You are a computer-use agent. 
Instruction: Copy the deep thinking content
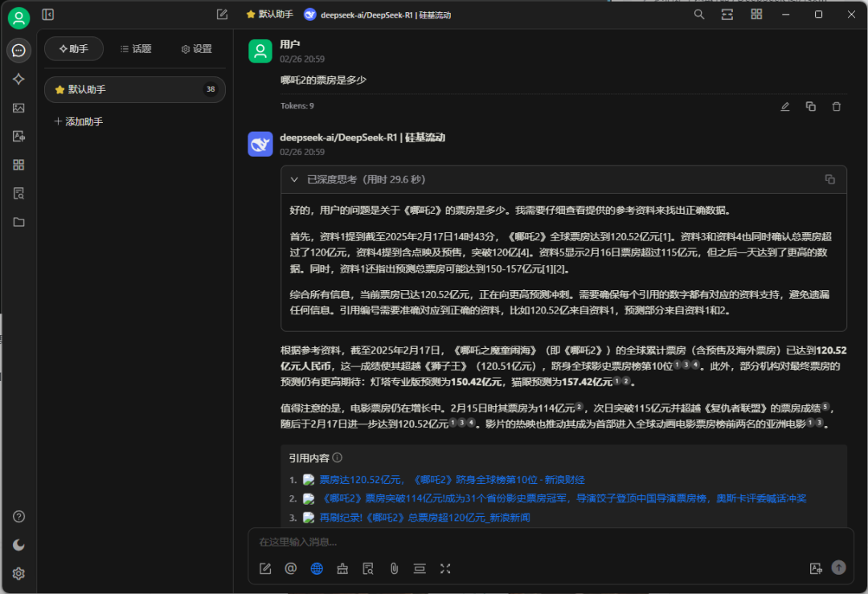[x=829, y=179]
